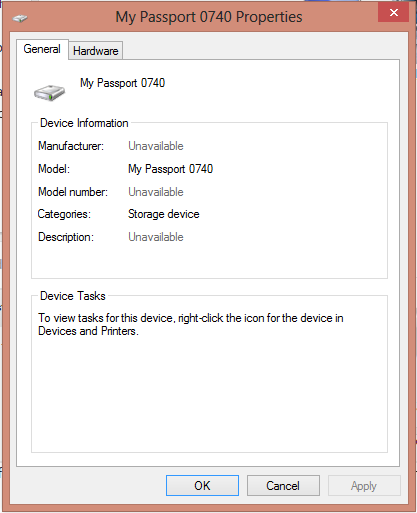This screenshot has height=513, width=417.
Task: Click the drive icon in the title bar
Action: (20, 18)
